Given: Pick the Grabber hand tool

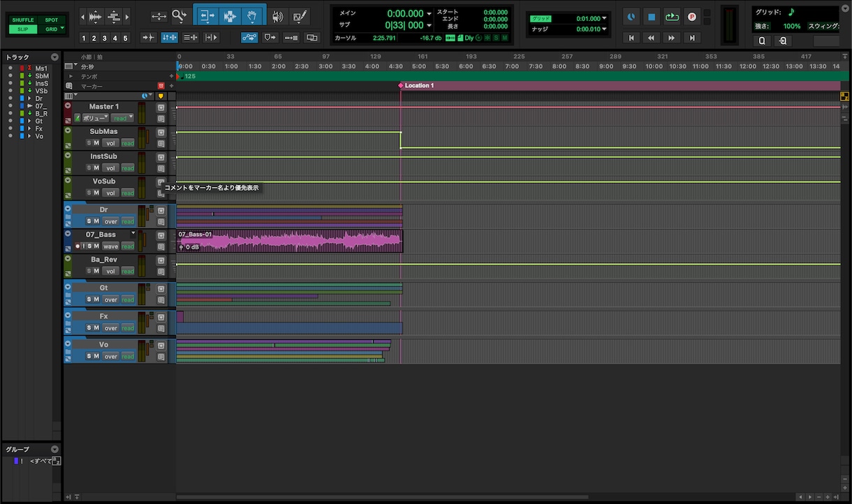Looking at the screenshot, I should pyautogui.click(x=251, y=16).
